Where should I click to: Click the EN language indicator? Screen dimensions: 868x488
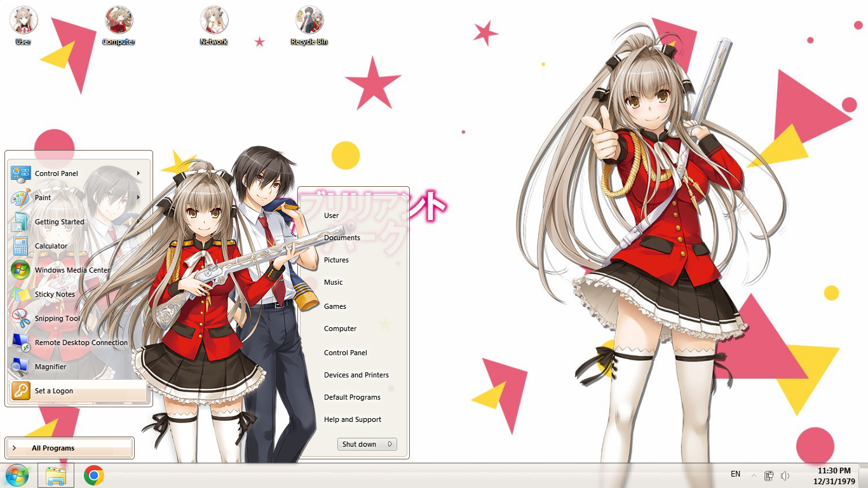tap(735, 474)
